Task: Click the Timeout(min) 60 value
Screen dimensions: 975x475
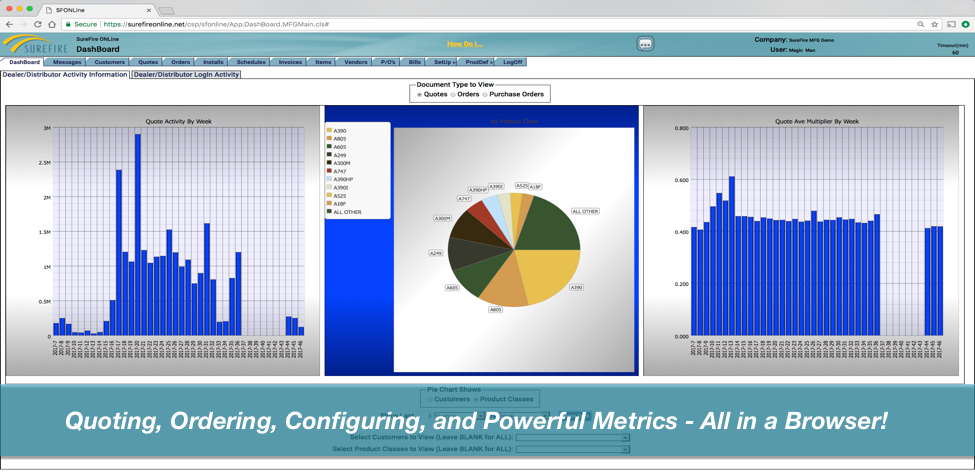Action: click(x=955, y=52)
